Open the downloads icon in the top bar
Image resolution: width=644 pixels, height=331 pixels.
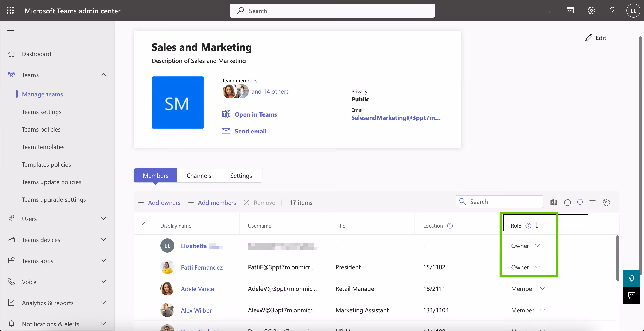tap(549, 10)
